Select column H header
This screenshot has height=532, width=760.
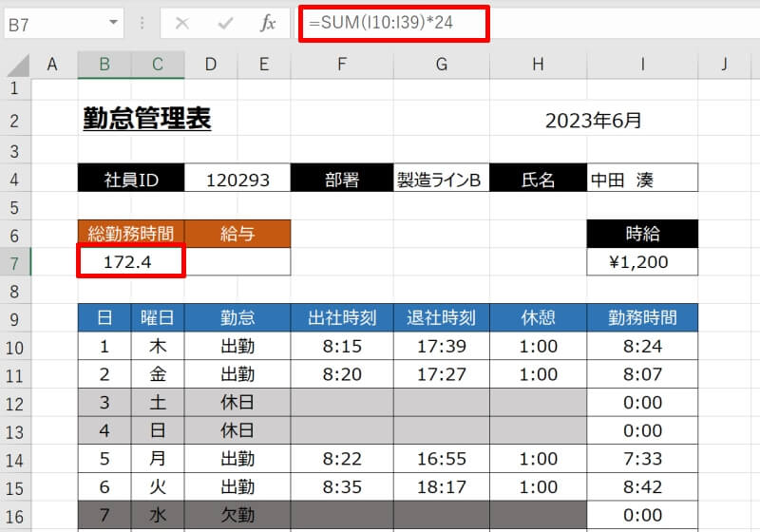click(x=538, y=65)
